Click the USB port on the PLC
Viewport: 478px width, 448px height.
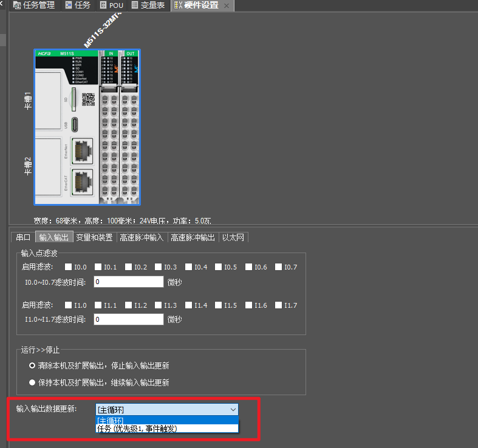74,124
